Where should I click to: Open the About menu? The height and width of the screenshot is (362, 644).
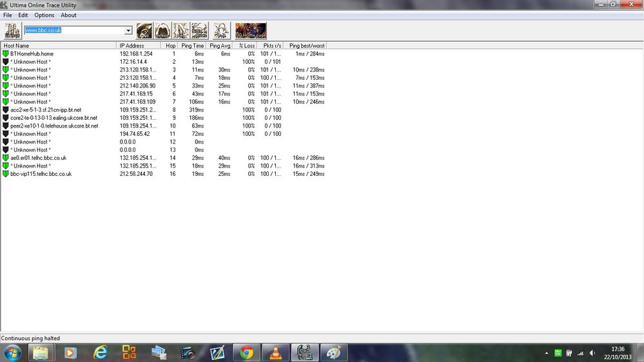tap(68, 15)
